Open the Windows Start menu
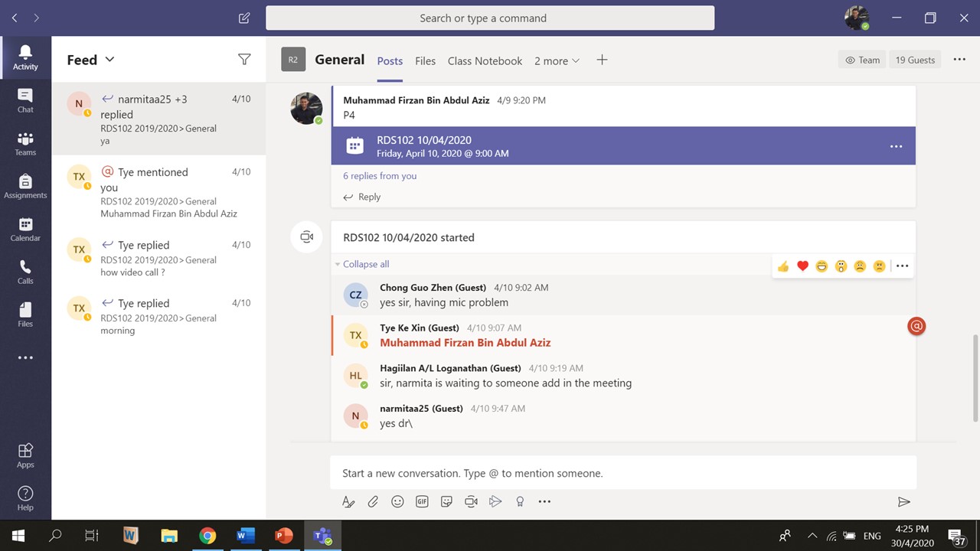This screenshot has width=980, height=551. coord(18,536)
